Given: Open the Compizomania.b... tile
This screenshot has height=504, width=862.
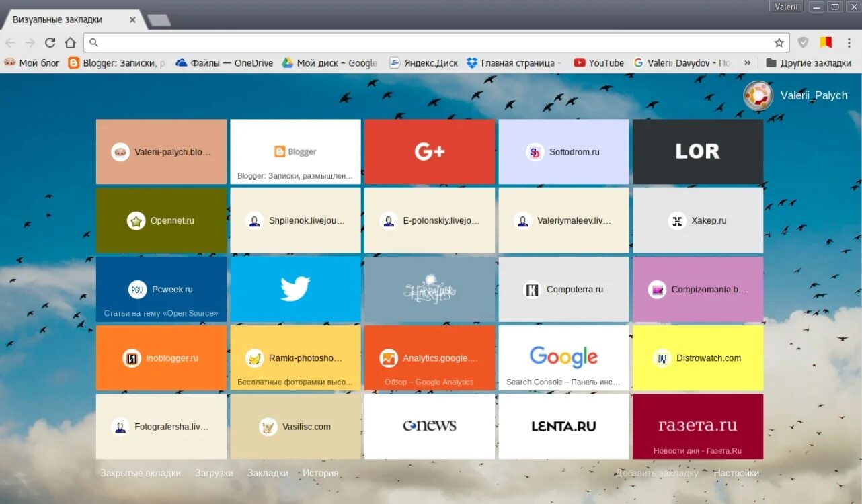Looking at the screenshot, I should [698, 289].
